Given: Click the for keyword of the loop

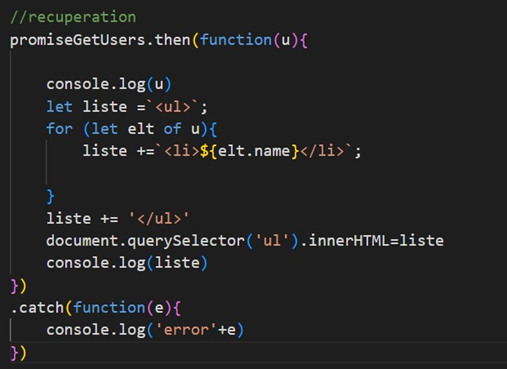Looking at the screenshot, I should click(x=59, y=129).
